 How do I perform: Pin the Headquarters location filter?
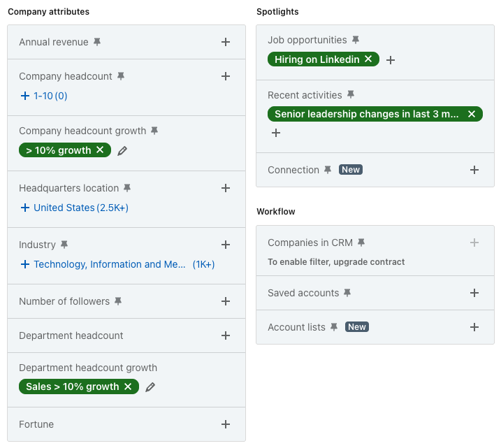[127, 188]
